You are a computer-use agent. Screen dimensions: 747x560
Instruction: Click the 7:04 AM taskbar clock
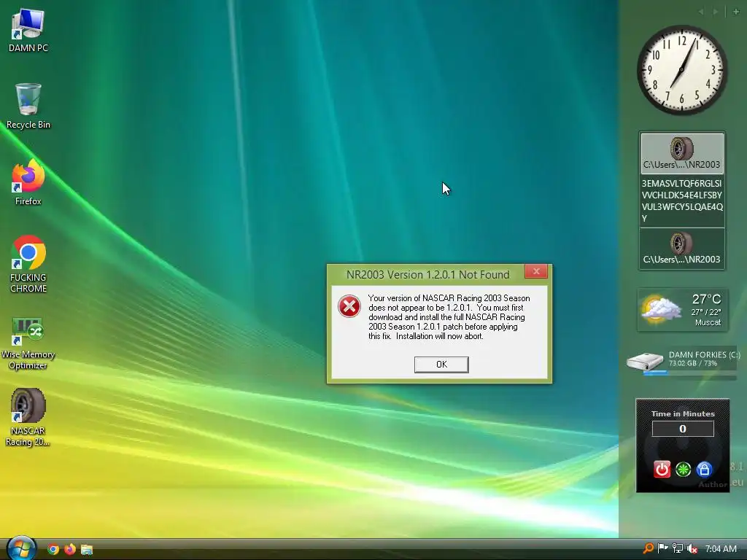(x=721, y=548)
